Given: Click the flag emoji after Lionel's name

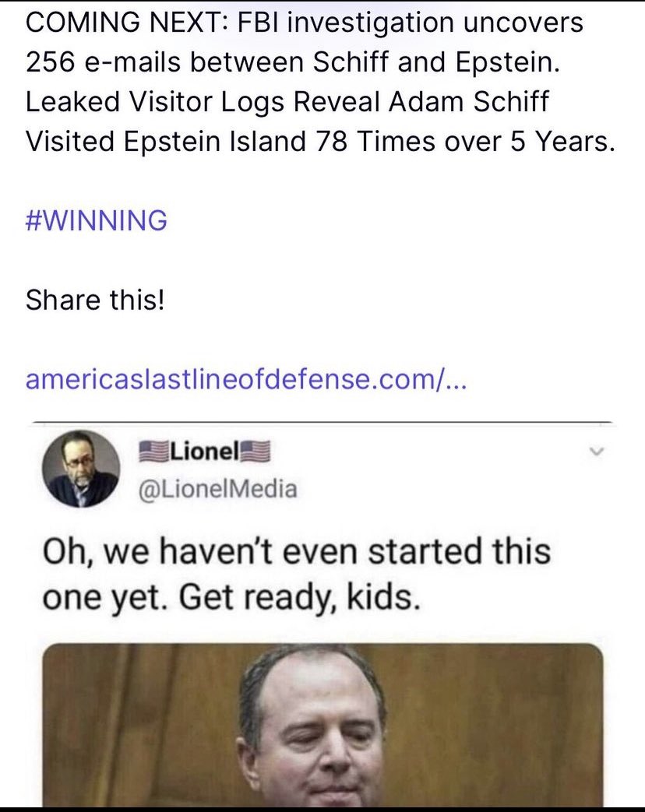Looking at the screenshot, I should click(256, 451).
